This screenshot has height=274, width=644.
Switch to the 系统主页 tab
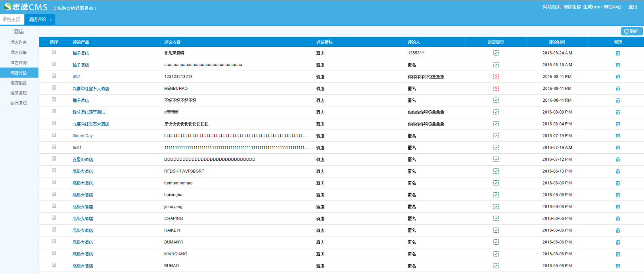[11, 19]
